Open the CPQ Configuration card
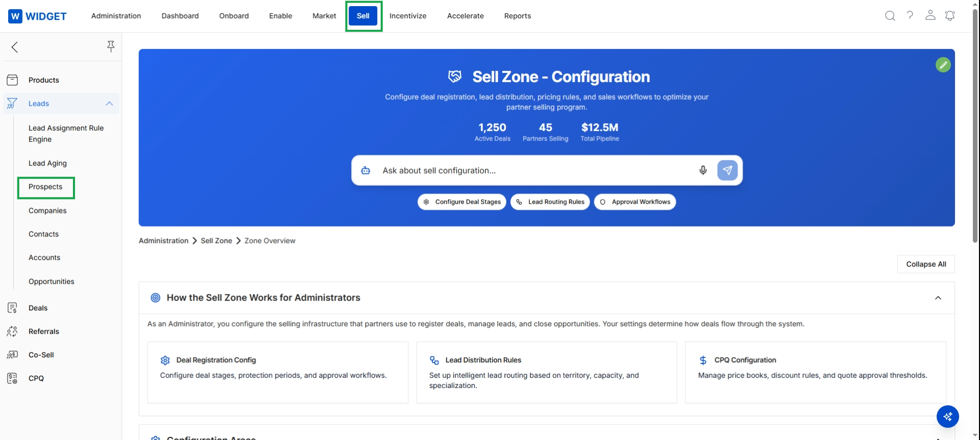The height and width of the screenshot is (440, 980). [x=816, y=373]
